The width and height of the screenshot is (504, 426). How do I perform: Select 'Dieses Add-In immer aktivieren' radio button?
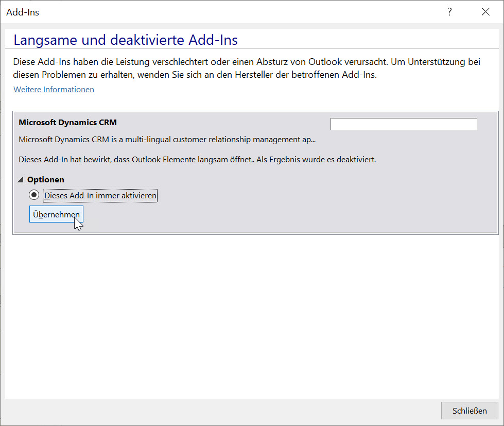point(34,195)
